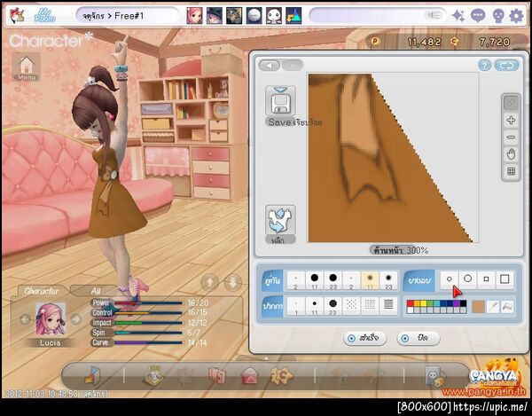The image size is (532, 416).
Task: Click the zoom out minus button
Action: 511,137
